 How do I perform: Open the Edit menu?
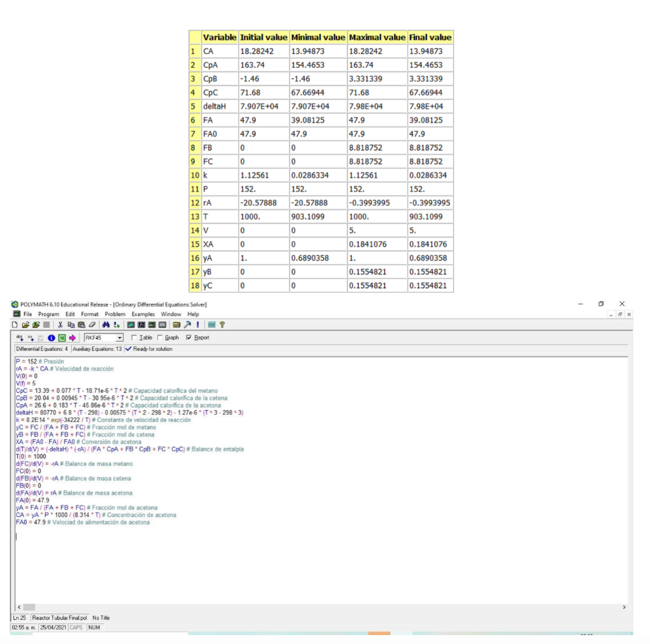coord(70,314)
